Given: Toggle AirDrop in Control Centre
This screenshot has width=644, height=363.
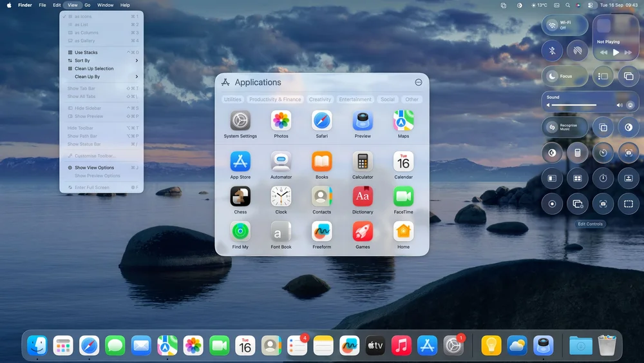Looking at the screenshot, I should coord(578,50).
